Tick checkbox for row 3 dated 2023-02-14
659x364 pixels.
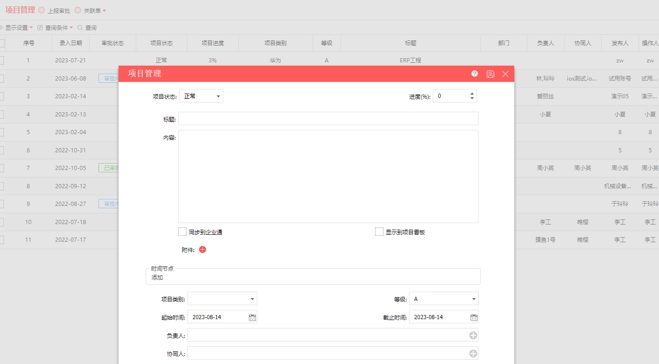[2, 96]
